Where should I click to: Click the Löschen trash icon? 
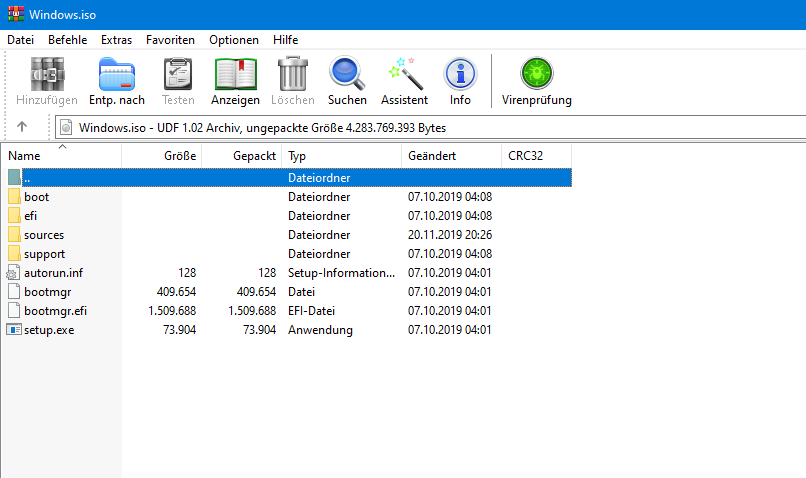click(x=292, y=75)
